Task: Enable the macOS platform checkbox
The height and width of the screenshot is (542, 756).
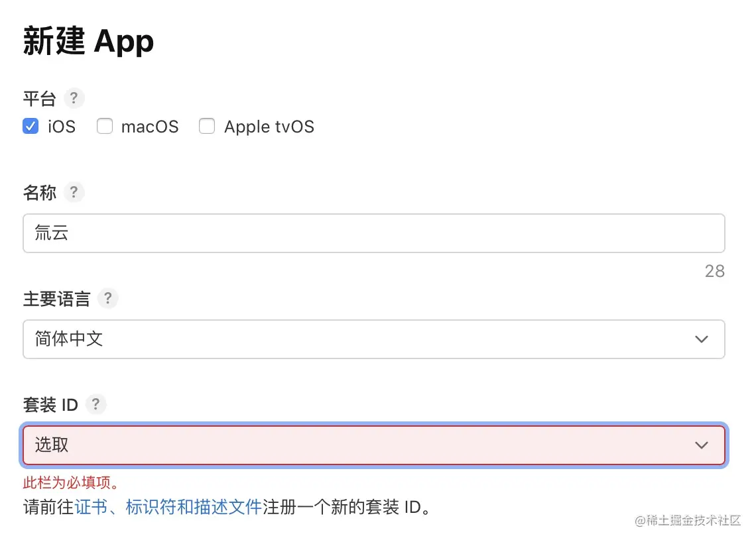Action: coord(105,127)
